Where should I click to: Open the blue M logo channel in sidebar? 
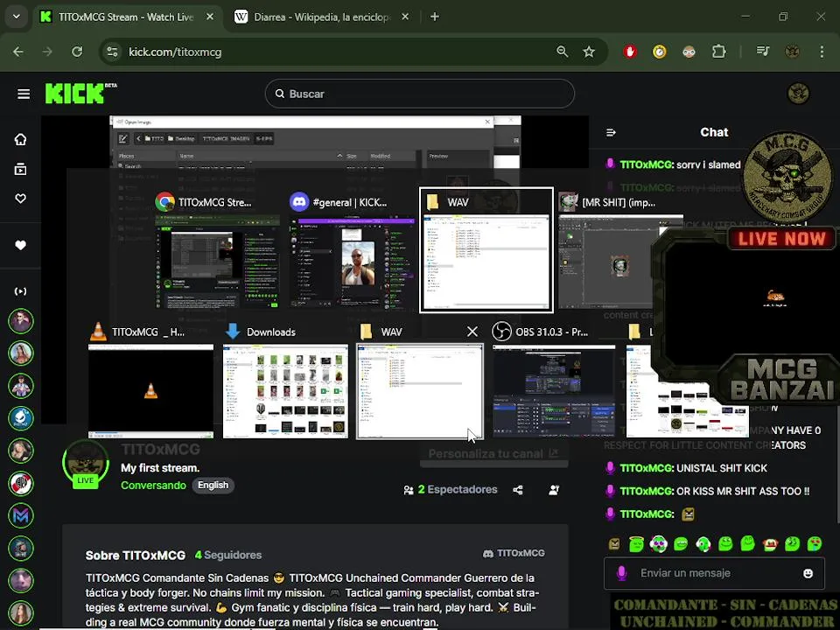pos(20,516)
